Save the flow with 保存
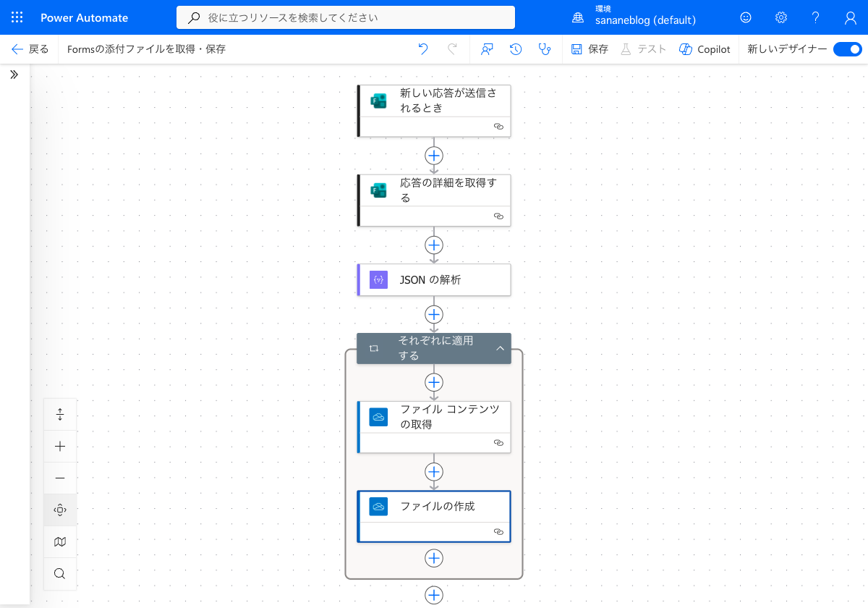The height and width of the screenshot is (608, 868). 590,49
